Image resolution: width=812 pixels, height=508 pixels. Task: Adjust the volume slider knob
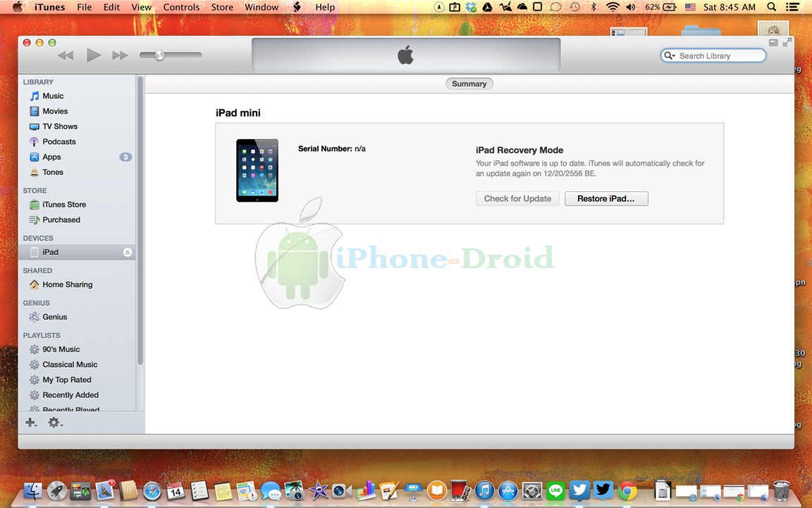click(159, 55)
